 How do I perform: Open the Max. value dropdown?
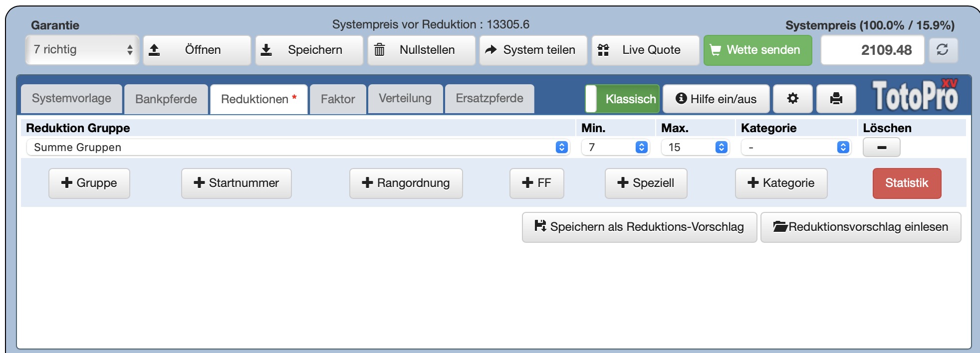[x=695, y=148]
